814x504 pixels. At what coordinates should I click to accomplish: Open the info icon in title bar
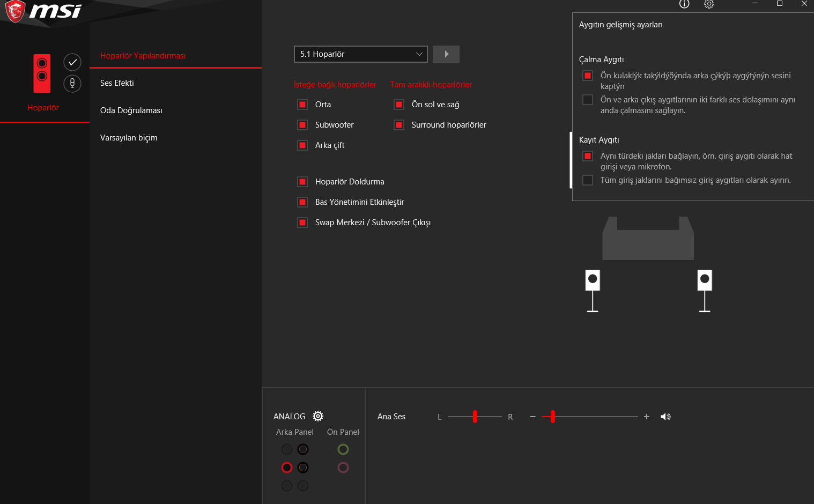coord(684,4)
